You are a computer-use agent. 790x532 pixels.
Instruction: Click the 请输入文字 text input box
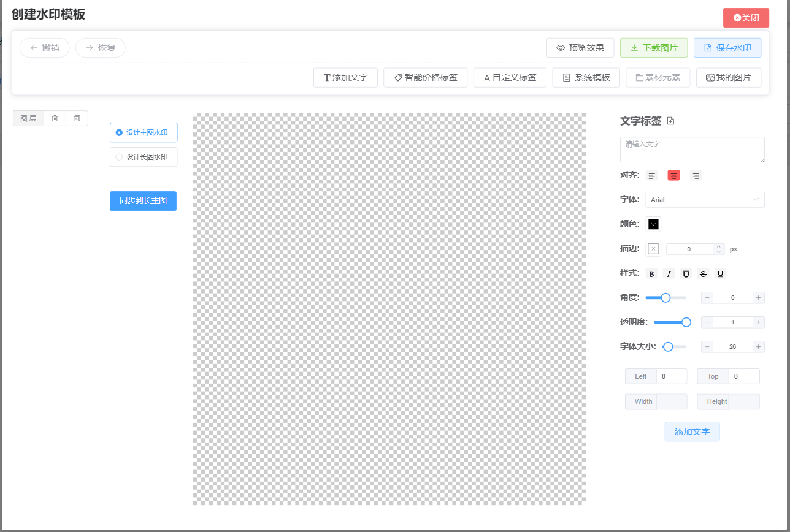(692, 150)
